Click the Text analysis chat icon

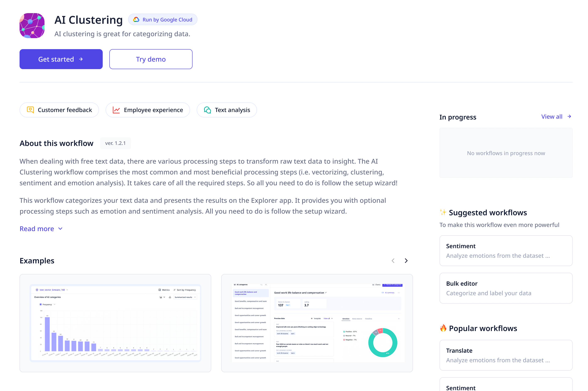click(207, 110)
